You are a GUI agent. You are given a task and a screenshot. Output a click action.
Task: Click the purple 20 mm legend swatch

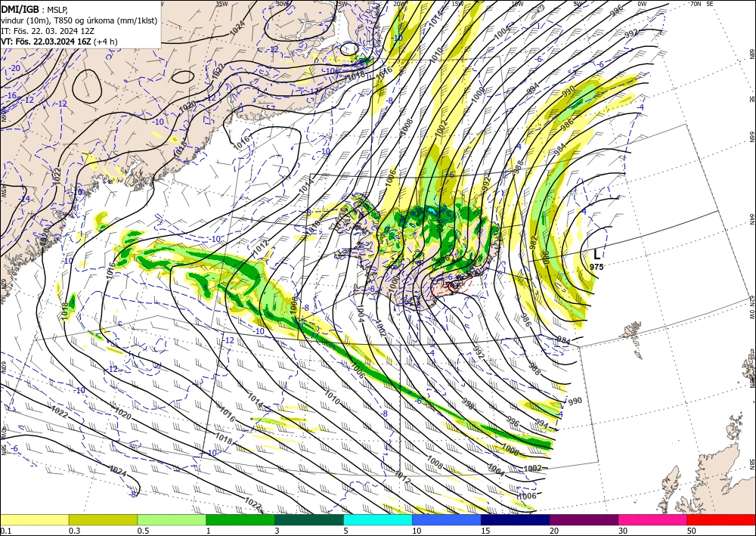[x=584, y=519]
